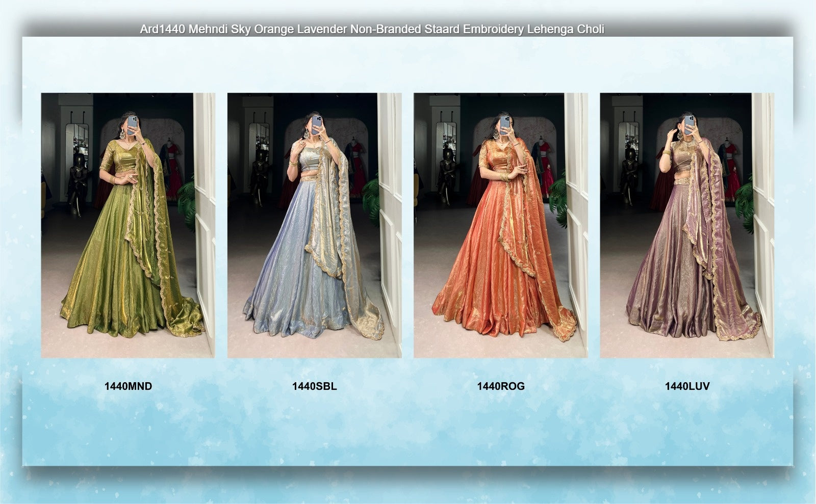
Task: Click the phone in the lavender lehenga photo
Action: (x=689, y=124)
